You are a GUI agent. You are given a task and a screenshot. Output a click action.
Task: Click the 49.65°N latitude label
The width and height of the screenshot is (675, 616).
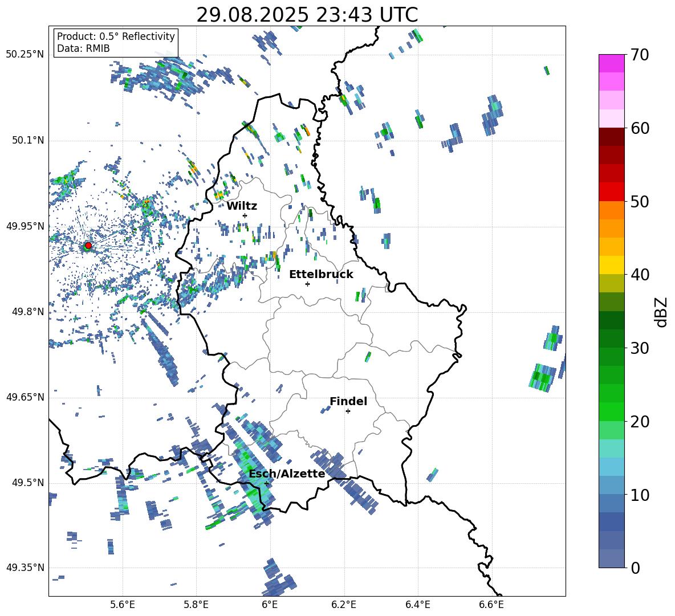[x=25, y=397]
